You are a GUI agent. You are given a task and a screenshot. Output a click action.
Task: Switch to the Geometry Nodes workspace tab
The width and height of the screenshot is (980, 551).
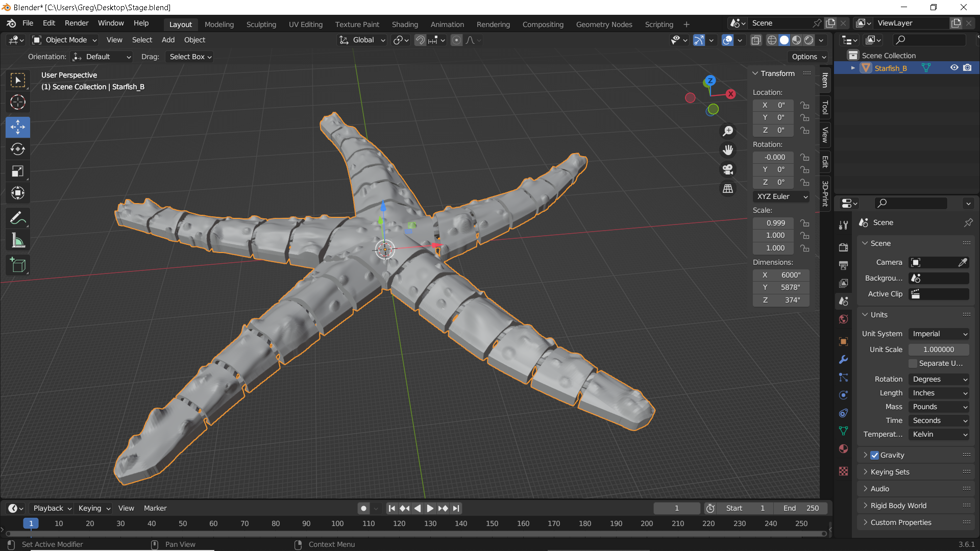(x=604, y=24)
